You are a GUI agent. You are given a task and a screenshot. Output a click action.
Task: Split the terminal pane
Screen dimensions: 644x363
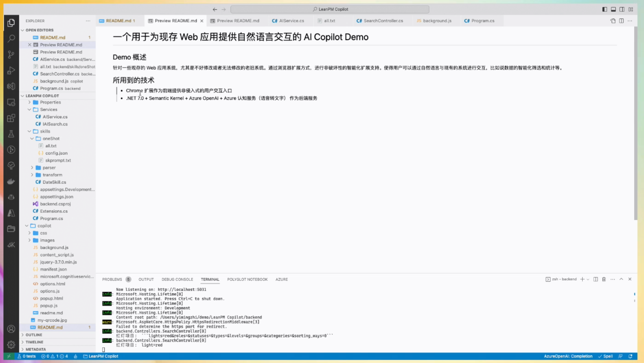point(596,279)
